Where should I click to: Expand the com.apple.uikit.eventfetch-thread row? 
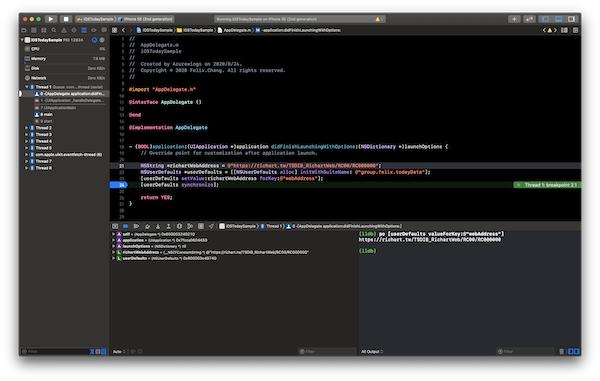tap(27, 155)
